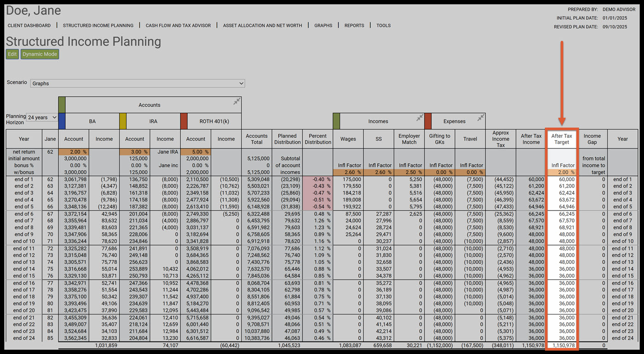Switch to Dynamic Mode
Screen dimensions: 644x354
pos(40,54)
